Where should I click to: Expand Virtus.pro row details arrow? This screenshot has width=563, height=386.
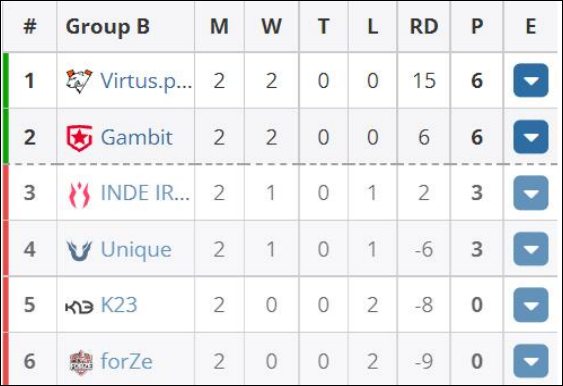[531, 80]
